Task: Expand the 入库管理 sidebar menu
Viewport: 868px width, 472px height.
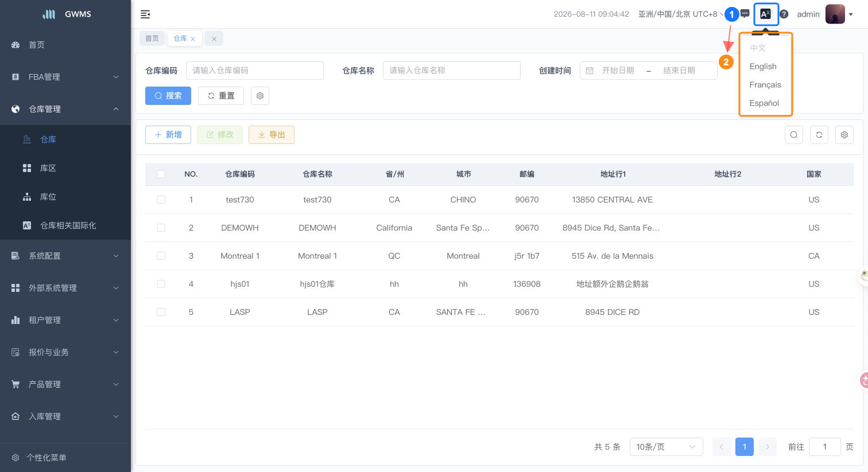Action: pyautogui.click(x=65, y=416)
